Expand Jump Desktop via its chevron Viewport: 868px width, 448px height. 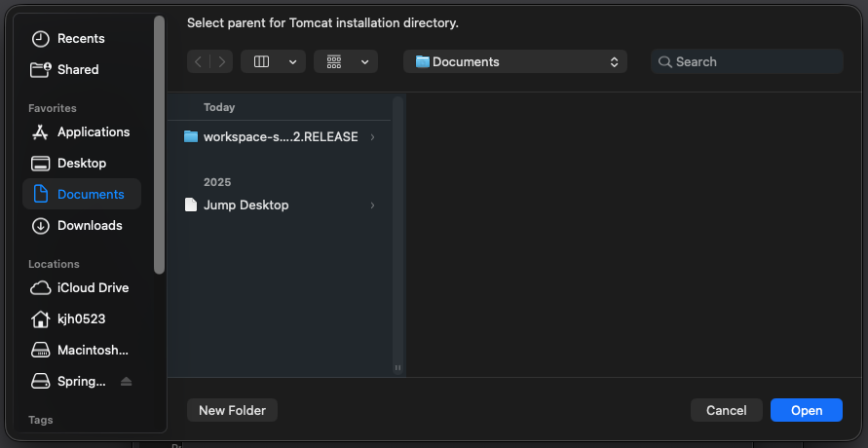(x=372, y=205)
